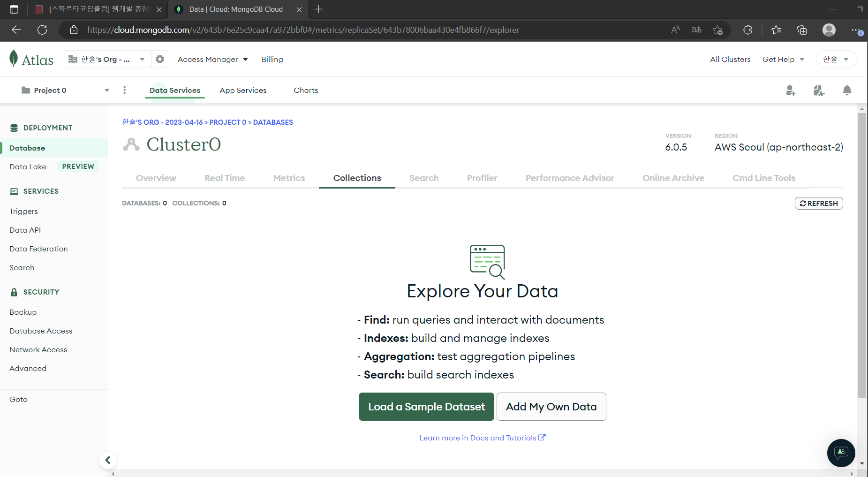
Task: Open the cluster Search tab
Action: point(424,178)
